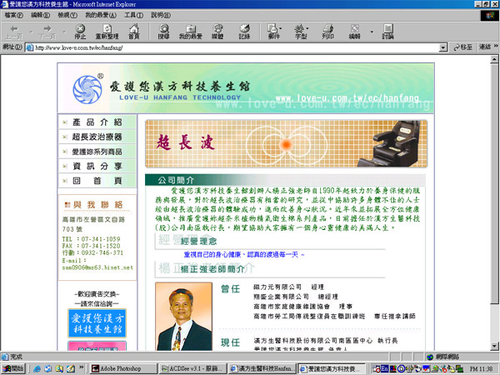Open the Favorites menu in menu bar

(x=100, y=15)
